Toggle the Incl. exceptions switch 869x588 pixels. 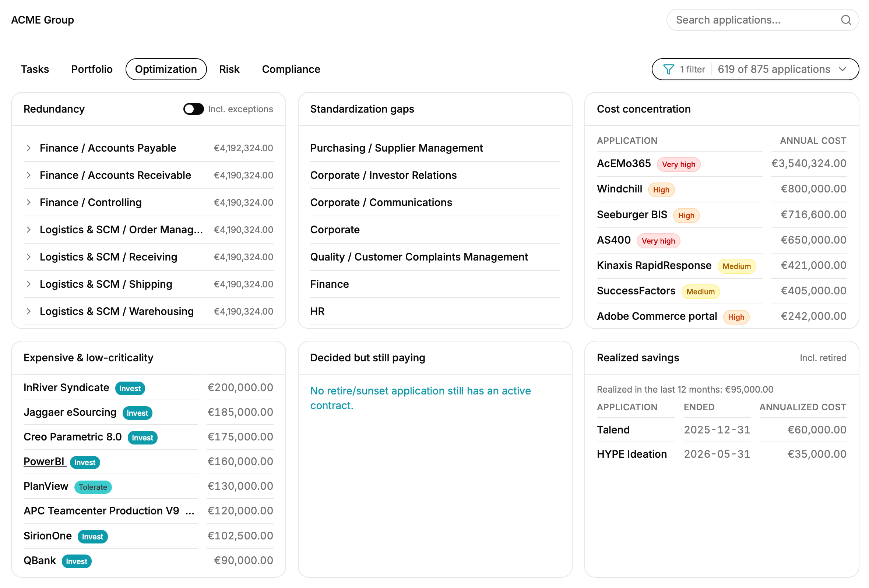[193, 109]
